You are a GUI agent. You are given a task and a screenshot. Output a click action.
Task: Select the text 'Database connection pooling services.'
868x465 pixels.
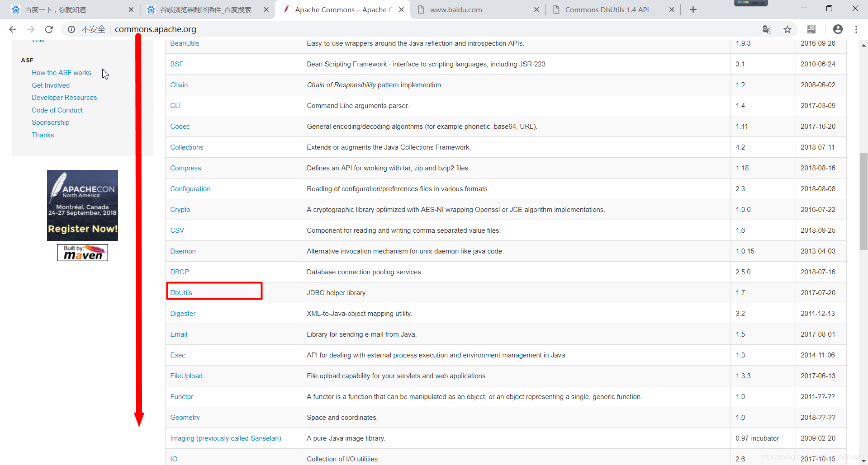(x=365, y=272)
